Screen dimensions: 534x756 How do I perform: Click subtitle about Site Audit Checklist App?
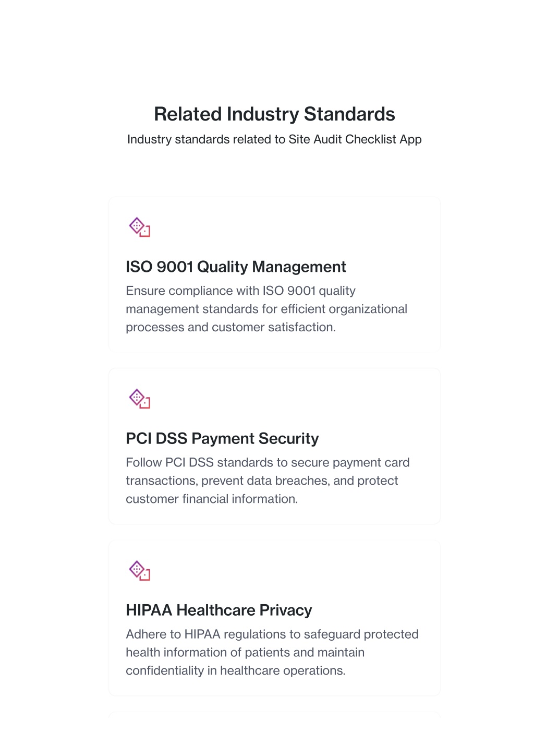click(x=274, y=139)
